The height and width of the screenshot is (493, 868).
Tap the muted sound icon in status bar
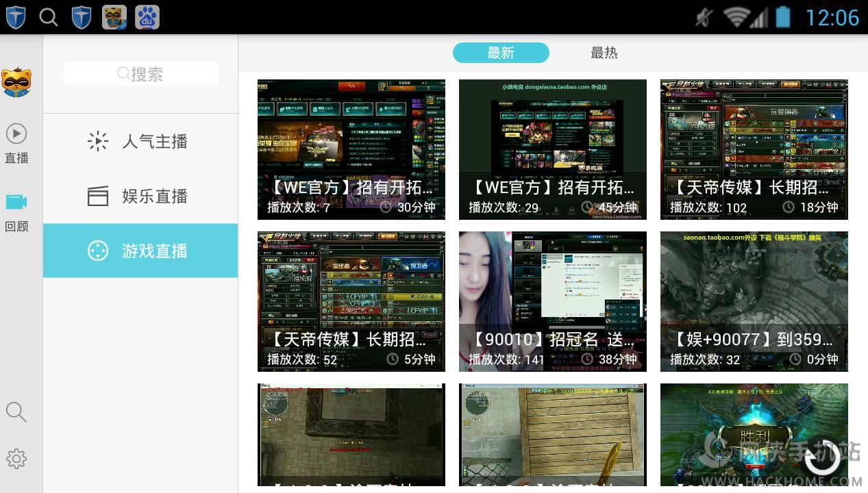coord(704,18)
